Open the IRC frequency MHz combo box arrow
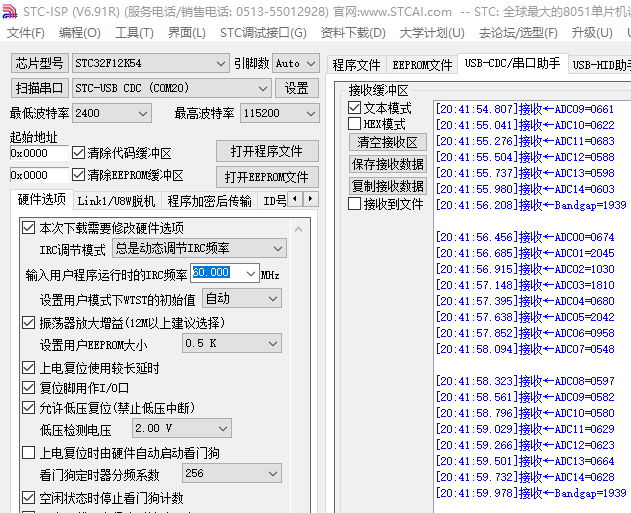The image size is (631, 513). 251,274
